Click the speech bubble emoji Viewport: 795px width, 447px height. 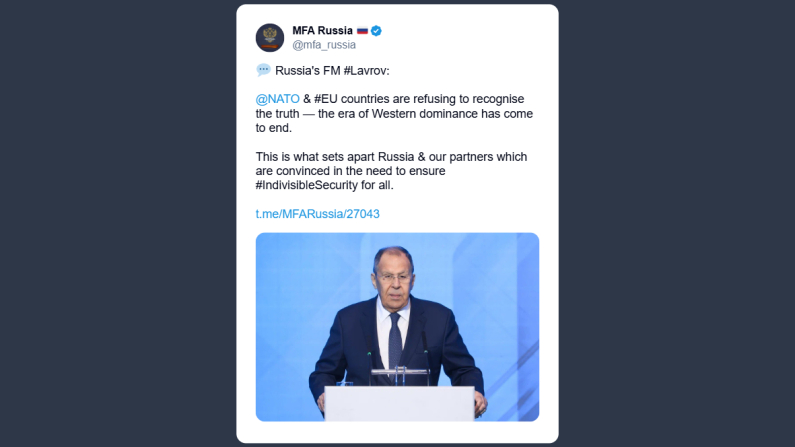tap(263, 70)
